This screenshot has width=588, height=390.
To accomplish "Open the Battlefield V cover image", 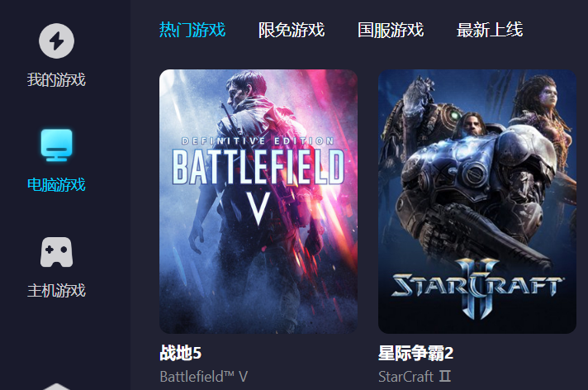I will point(258,202).
